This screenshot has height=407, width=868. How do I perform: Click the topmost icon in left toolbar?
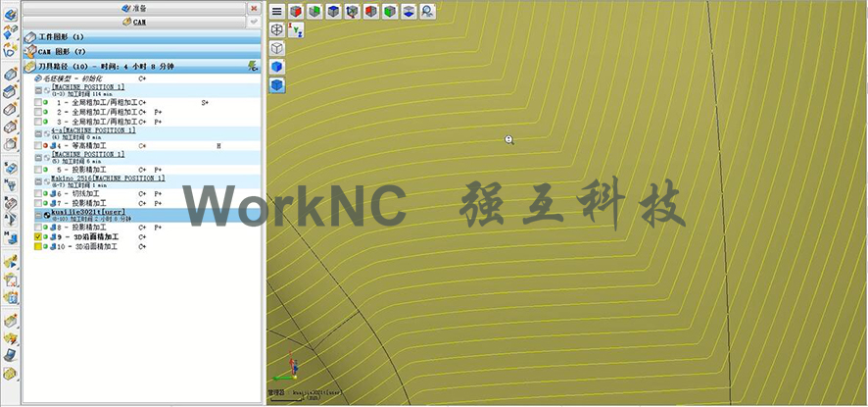tap(11, 15)
